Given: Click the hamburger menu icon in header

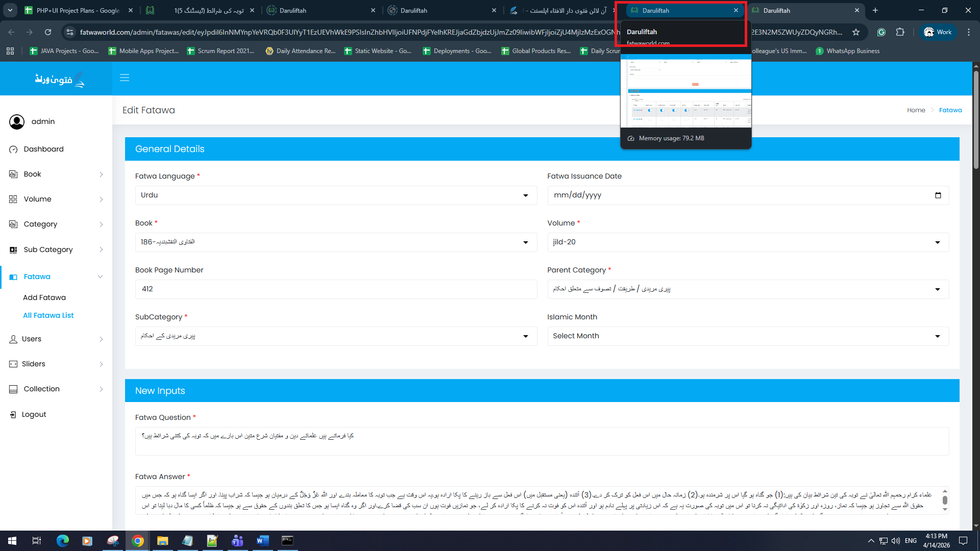Looking at the screenshot, I should [125, 78].
